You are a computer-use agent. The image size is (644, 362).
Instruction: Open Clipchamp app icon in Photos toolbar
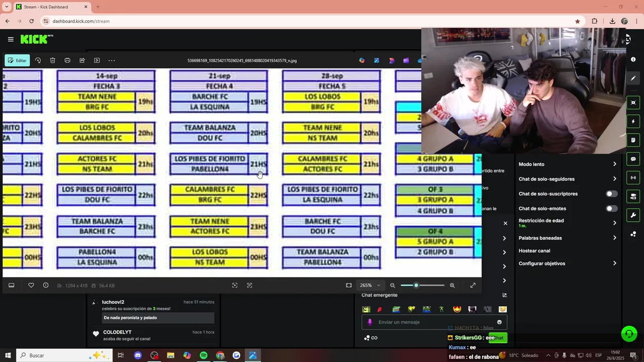click(x=406, y=60)
